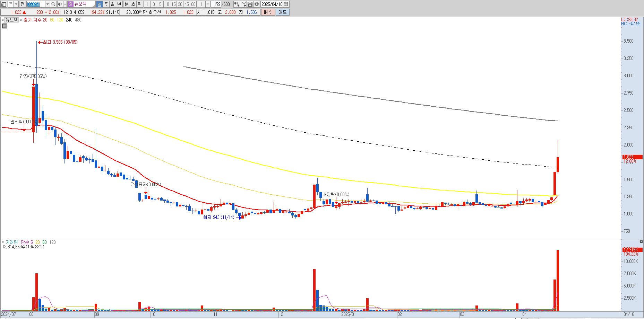Click the data grid icon under 뉴보텍 label
The image size is (644, 319).
5,26
